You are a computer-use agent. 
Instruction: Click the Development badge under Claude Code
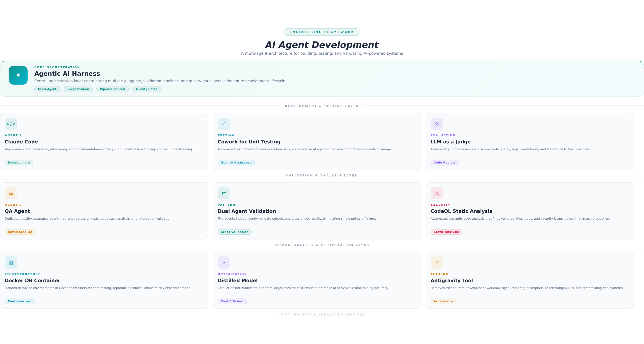pos(19,162)
